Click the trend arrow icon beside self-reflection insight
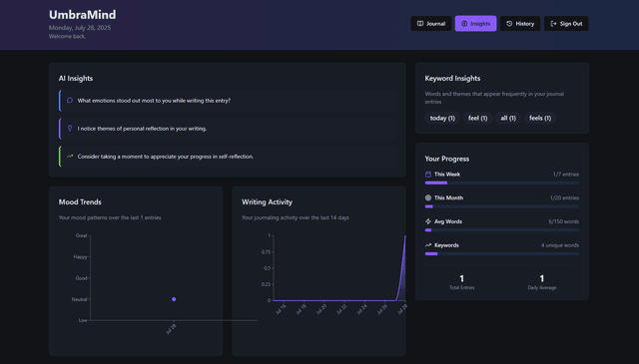The width and height of the screenshot is (639, 364). click(x=70, y=156)
